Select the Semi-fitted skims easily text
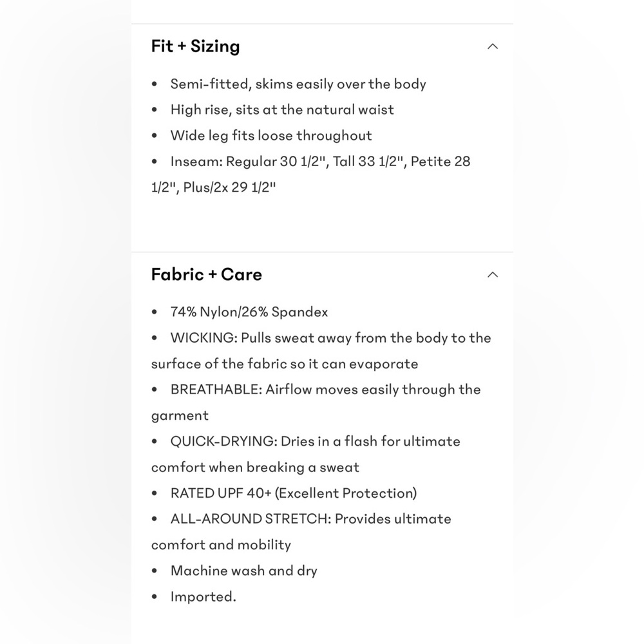The height and width of the screenshot is (644, 644). [x=298, y=84]
